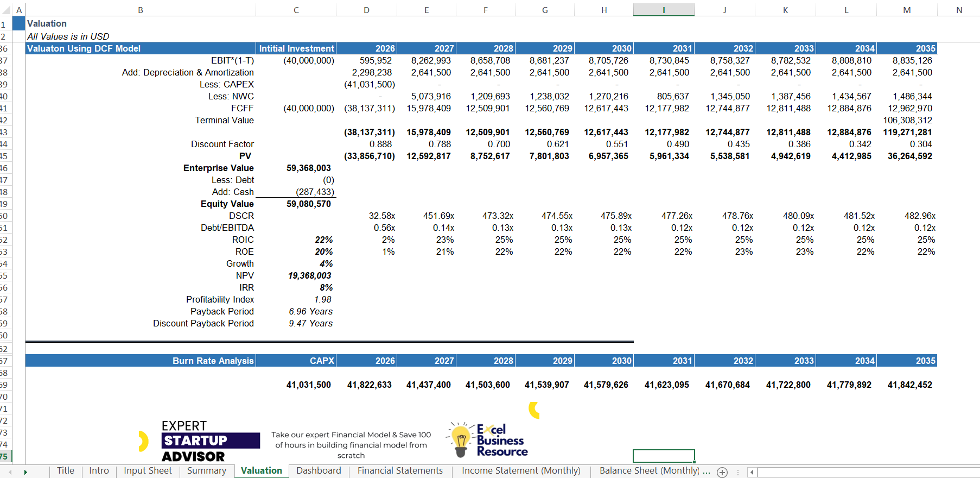
Task: Select column I header
Action: tap(664, 10)
